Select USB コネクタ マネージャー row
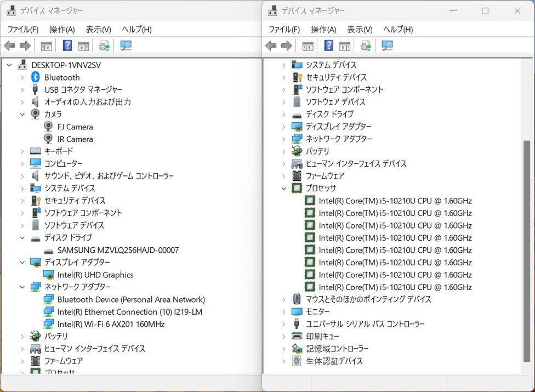This screenshot has height=392, width=535. tap(83, 90)
